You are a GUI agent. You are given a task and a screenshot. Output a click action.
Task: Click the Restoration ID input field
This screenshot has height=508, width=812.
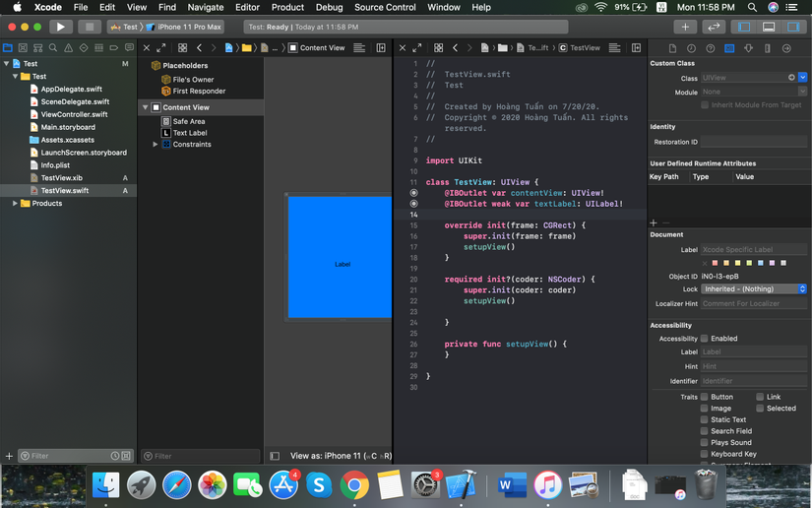click(753, 142)
